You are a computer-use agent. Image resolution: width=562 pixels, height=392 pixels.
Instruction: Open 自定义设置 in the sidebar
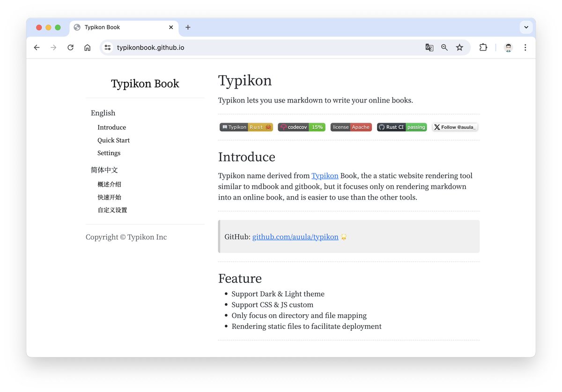pos(112,210)
